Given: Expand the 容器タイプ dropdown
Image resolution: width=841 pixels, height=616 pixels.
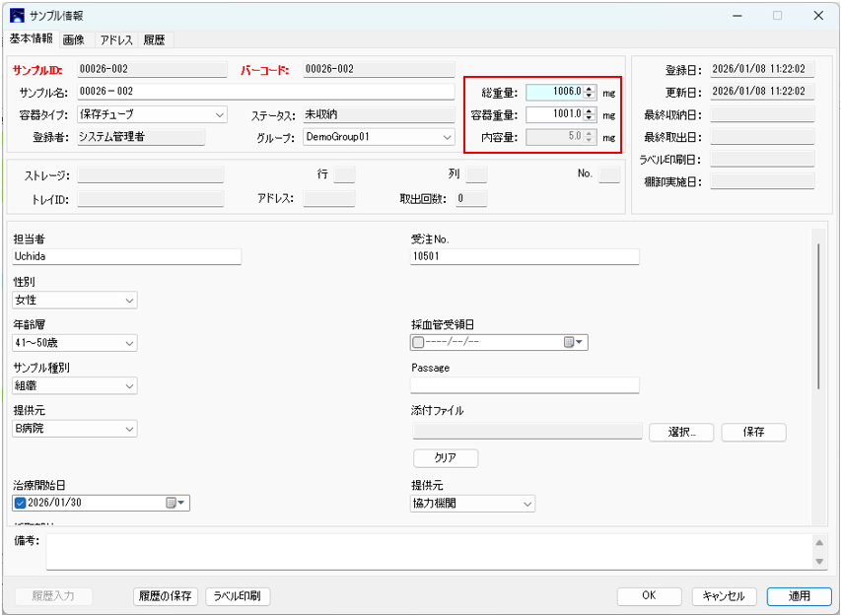Looking at the screenshot, I should (x=220, y=114).
